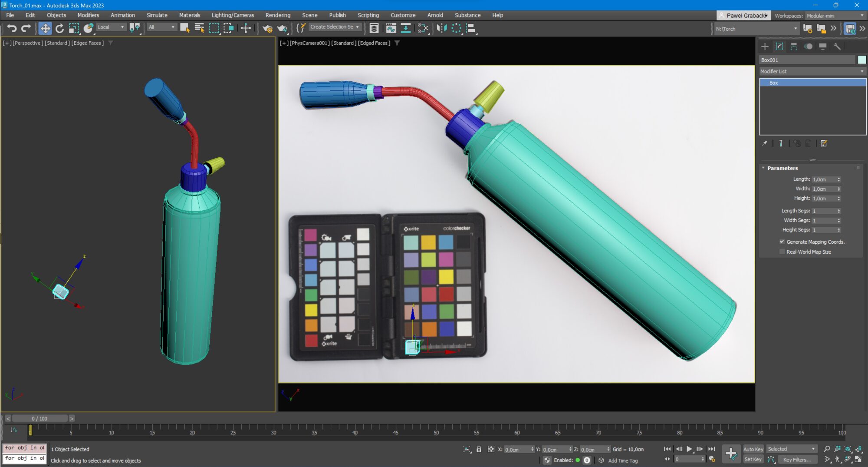This screenshot has height=467, width=868.
Task: Select the Rotate tool
Action: (x=59, y=29)
